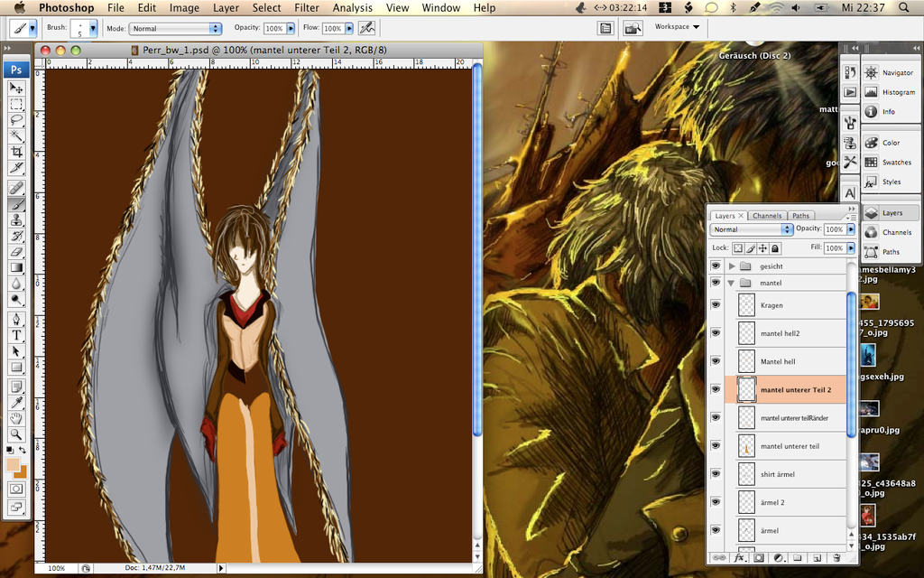Viewport: 924px width, 578px height.
Task: Enable airbrush mode in options bar
Action: tap(366, 28)
